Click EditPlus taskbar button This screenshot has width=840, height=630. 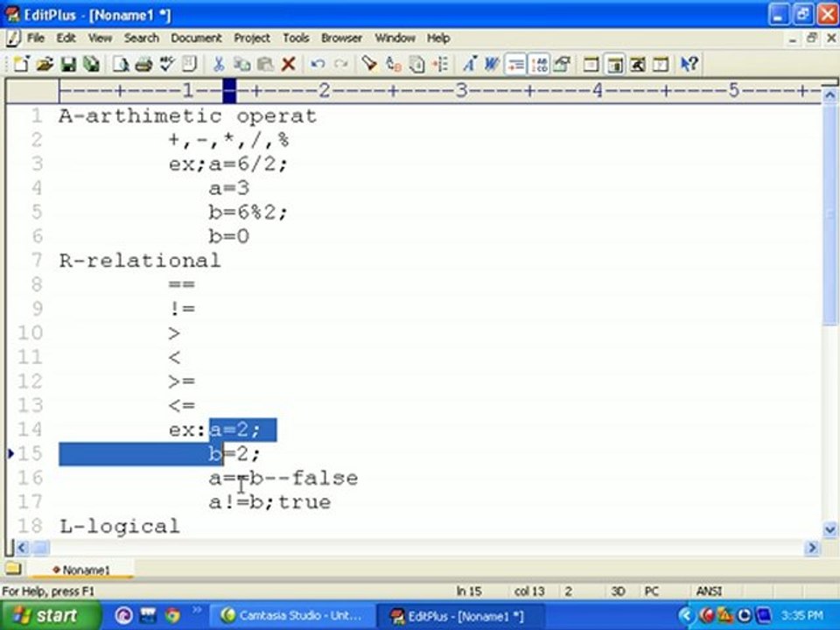461,615
